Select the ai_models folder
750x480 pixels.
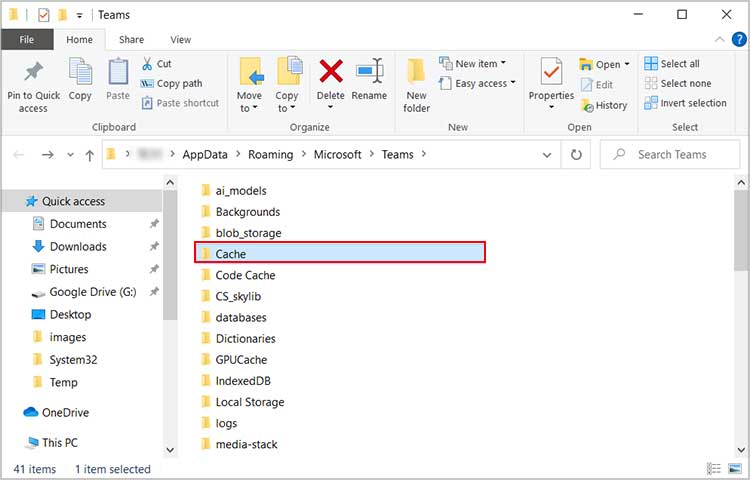(x=241, y=190)
